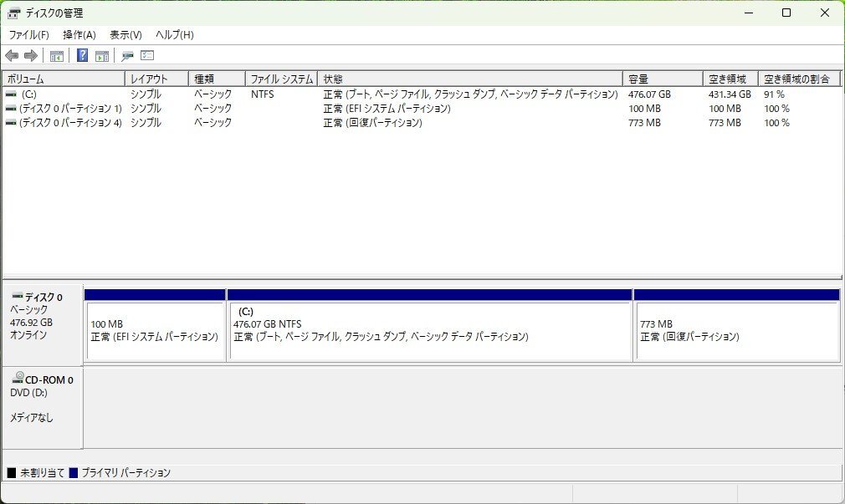This screenshot has height=504, width=845.
Task: Select the 回復パーティション graphical block
Action: (736, 330)
